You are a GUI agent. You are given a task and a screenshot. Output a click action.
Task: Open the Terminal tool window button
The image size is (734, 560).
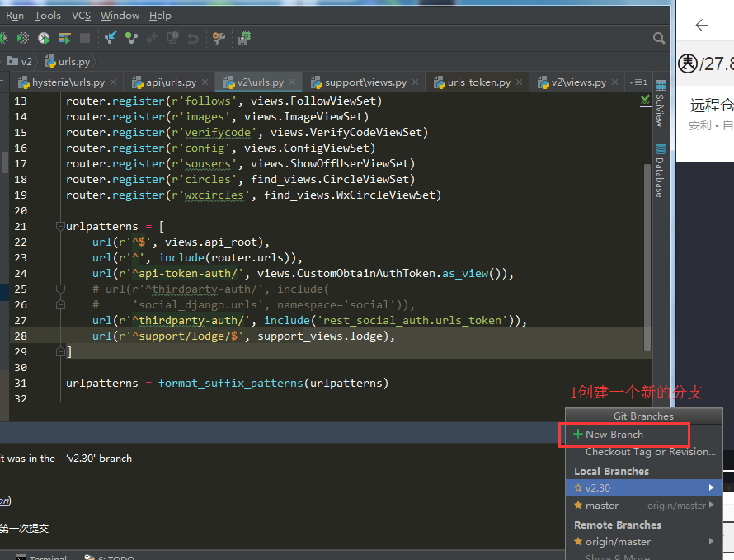pos(41,558)
